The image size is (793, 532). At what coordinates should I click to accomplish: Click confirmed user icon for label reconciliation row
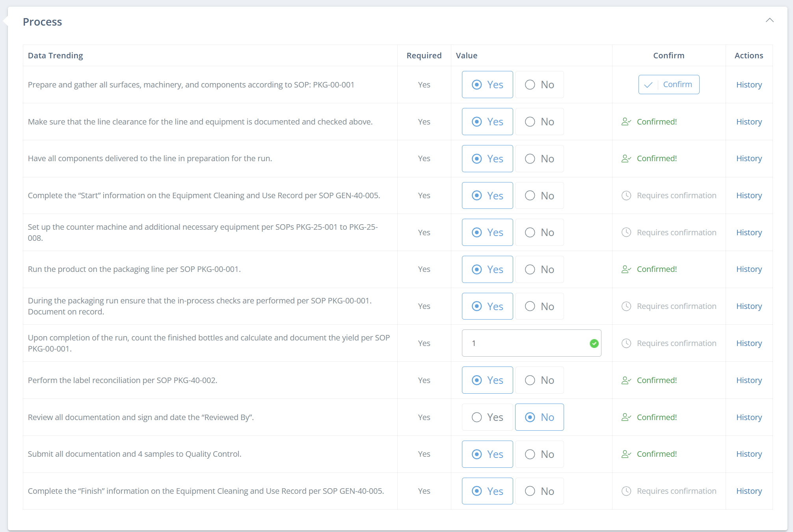(626, 380)
